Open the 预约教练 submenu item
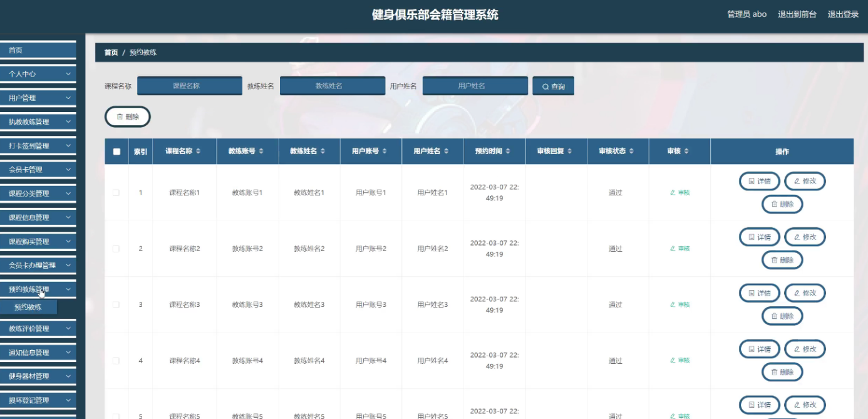Viewport: 868px width, 419px height. point(28,307)
